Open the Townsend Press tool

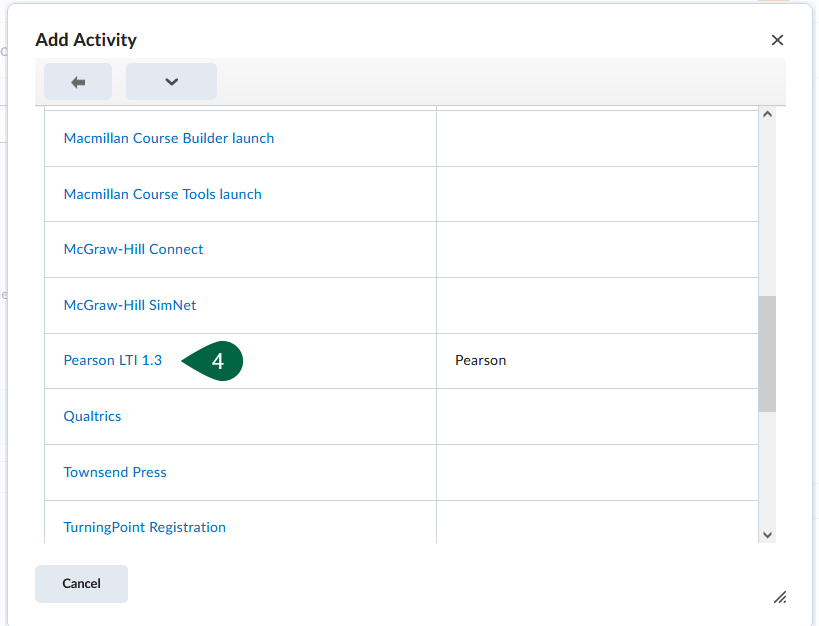114,471
